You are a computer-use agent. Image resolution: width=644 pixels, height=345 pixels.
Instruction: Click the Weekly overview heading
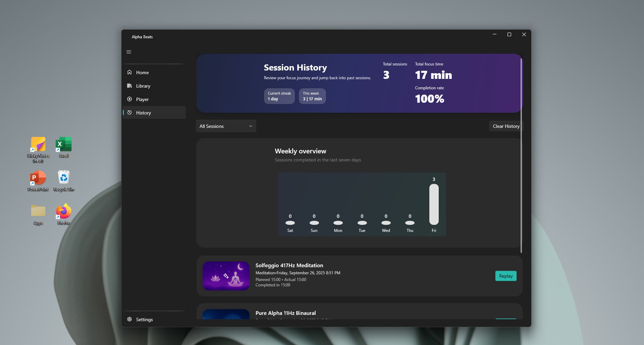point(301,151)
